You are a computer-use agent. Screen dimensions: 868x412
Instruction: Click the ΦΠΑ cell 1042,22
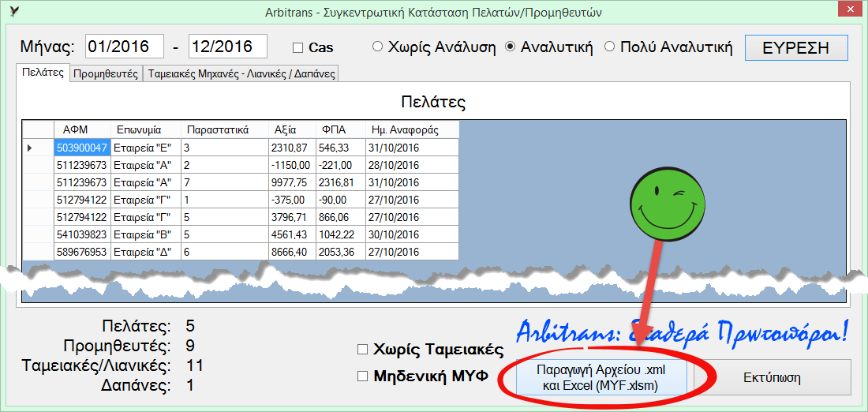coord(340,234)
